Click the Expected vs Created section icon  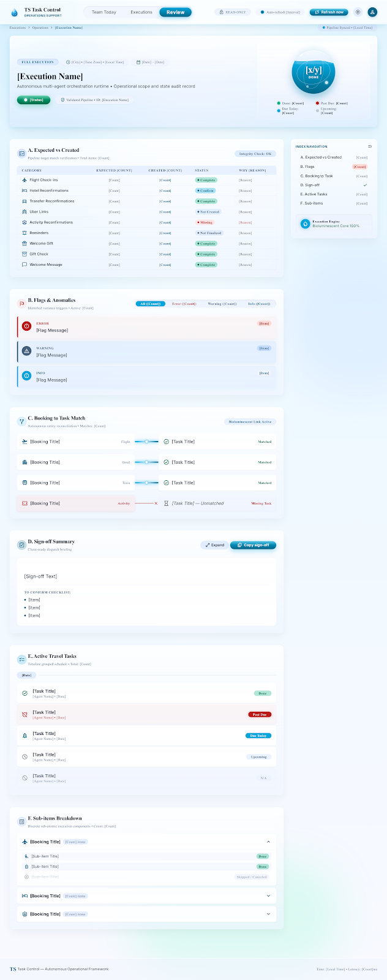pos(21,153)
